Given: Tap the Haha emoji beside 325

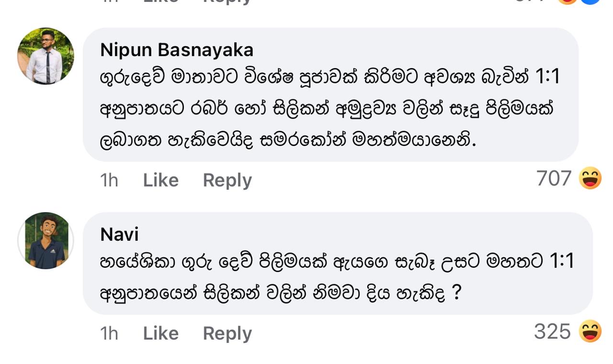Looking at the screenshot, I should point(590,331).
